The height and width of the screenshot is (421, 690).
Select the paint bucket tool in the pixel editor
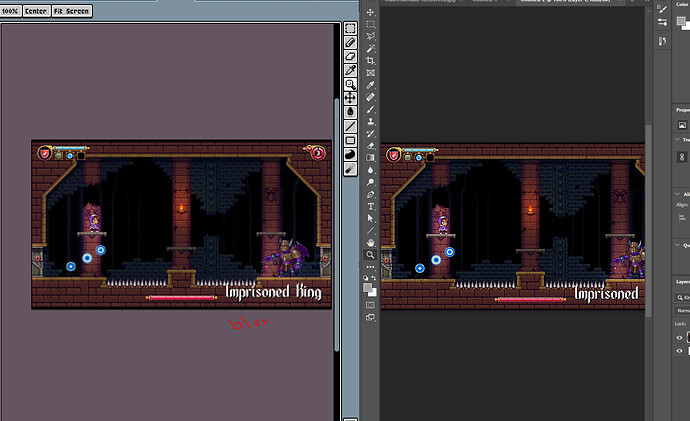350,112
